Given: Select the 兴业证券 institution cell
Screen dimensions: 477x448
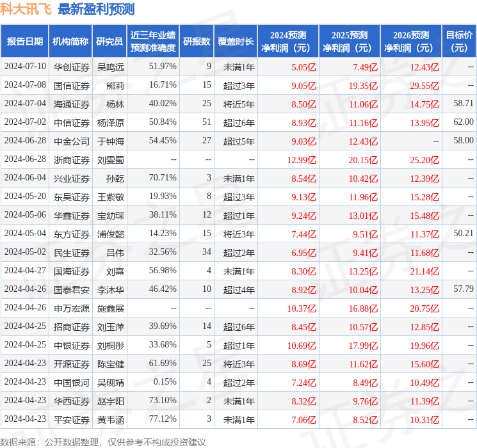Looking at the screenshot, I should click(72, 179).
